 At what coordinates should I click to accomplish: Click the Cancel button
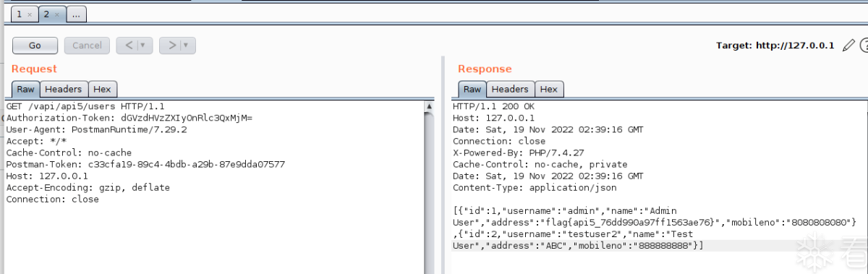click(x=87, y=45)
